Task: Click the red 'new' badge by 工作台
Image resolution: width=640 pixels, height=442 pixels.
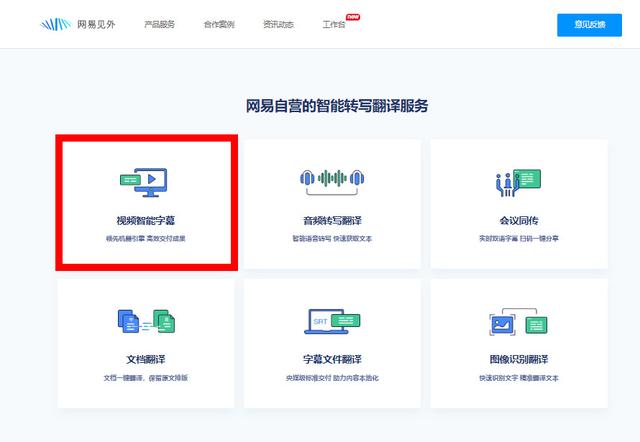Action: pos(353,17)
